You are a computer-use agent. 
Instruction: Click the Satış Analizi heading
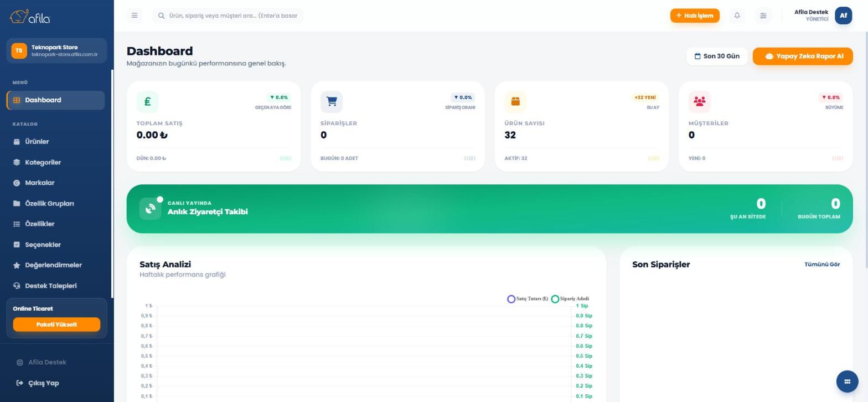[165, 264]
